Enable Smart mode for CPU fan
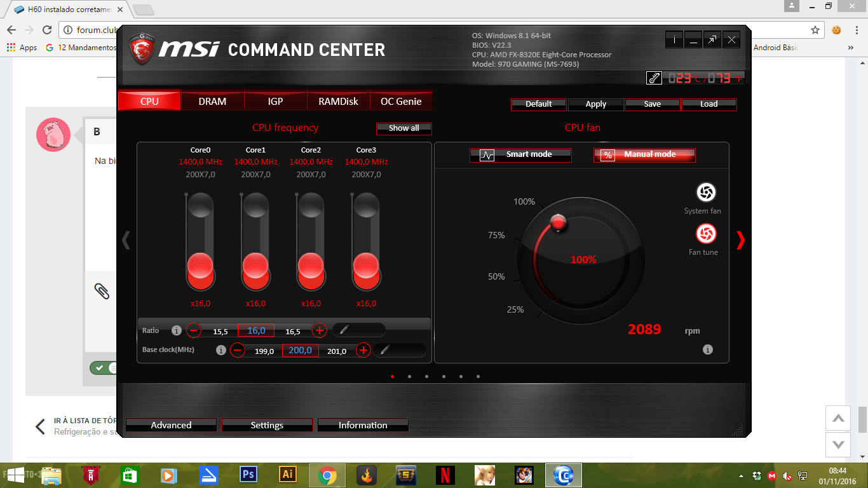The image size is (868, 488). [520, 154]
